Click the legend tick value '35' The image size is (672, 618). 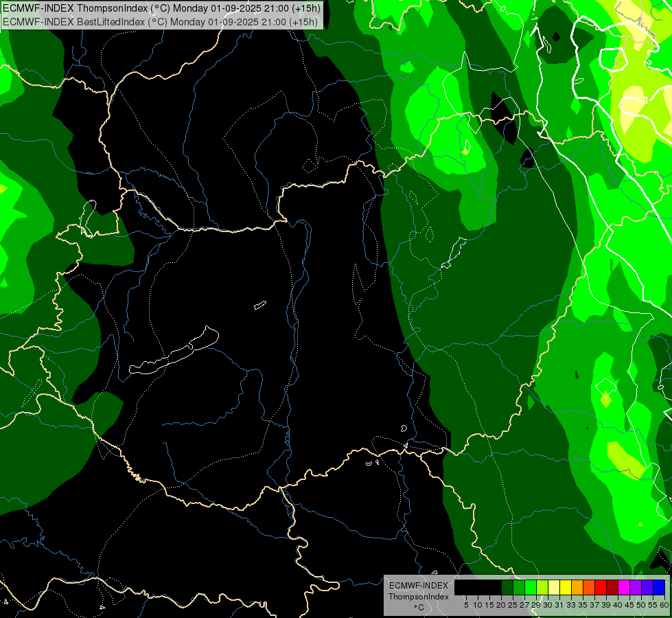coord(583,605)
